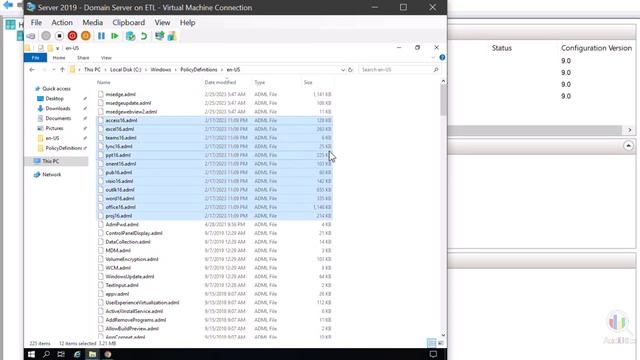640x360 pixels.
Task: Open Documents in navigation pane
Action: [x=58, y=118]
